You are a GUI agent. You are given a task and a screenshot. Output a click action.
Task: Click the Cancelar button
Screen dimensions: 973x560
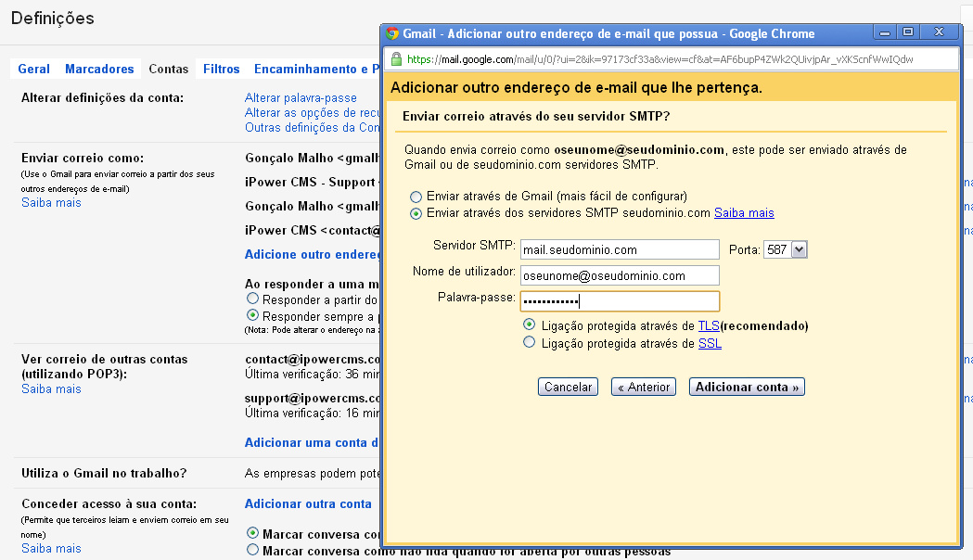pos(568,387)
